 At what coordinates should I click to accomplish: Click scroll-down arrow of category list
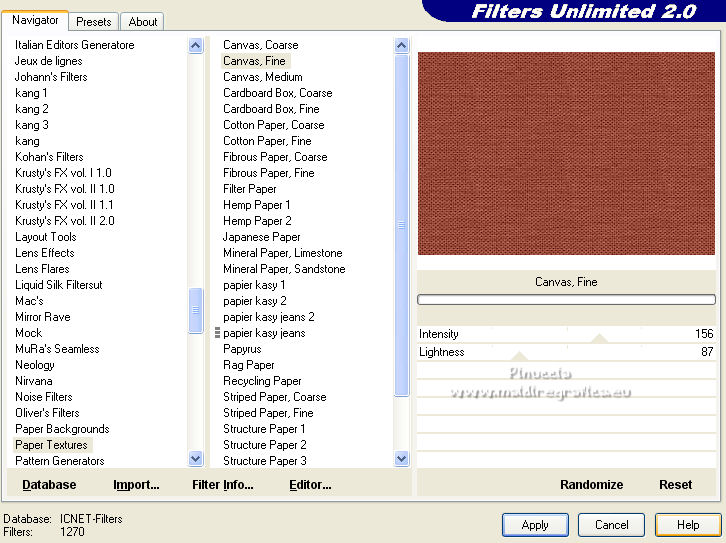[x=195, y=459]
